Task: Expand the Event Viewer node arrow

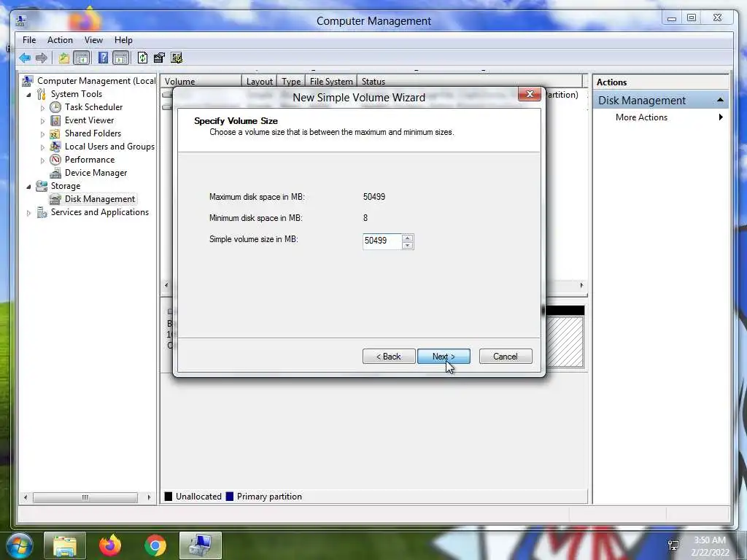Action: point(42,121)
